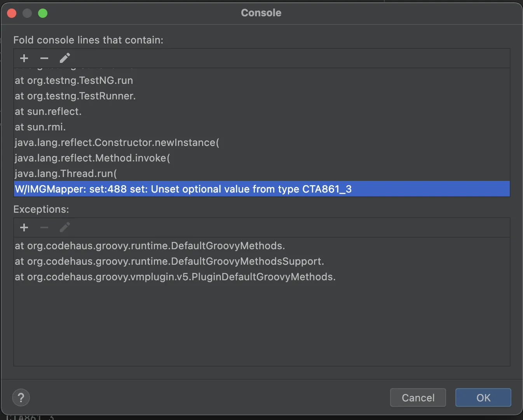Add a new fold console line pattern
523x420 pixels.
click(x=24, y=58)
